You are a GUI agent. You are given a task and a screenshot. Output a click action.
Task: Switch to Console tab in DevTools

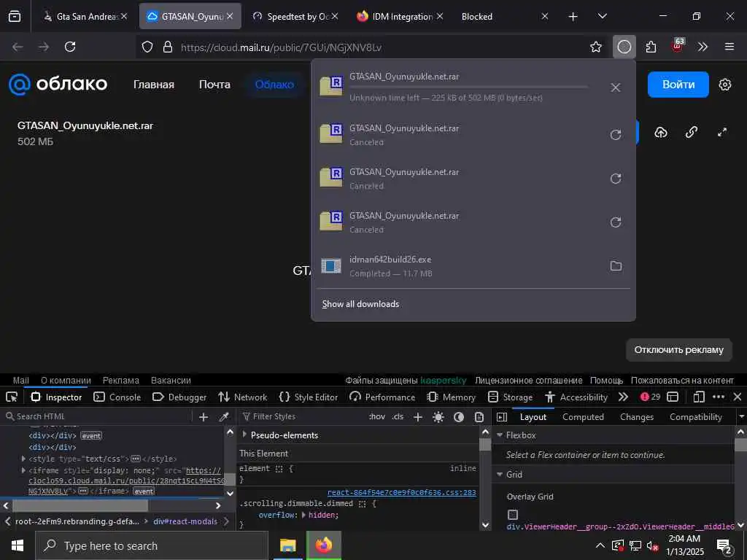(117, 397)
